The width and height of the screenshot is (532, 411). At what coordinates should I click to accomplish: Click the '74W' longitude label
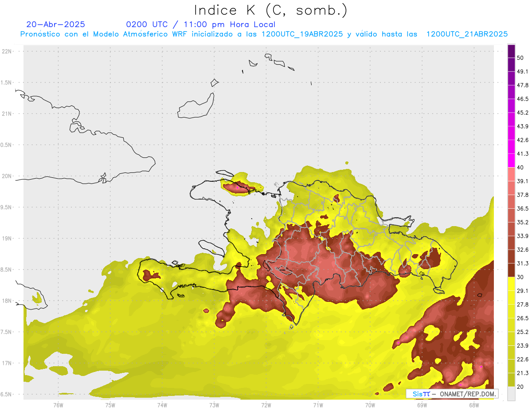162,405
